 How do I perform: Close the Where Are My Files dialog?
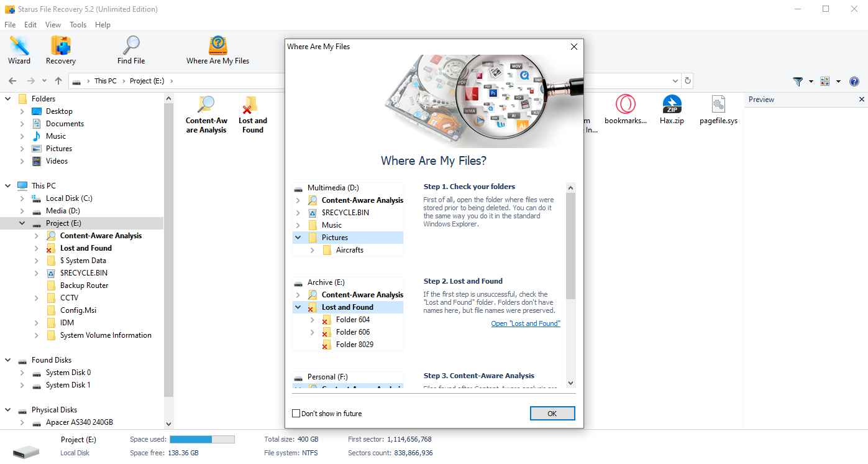point(574,47)
